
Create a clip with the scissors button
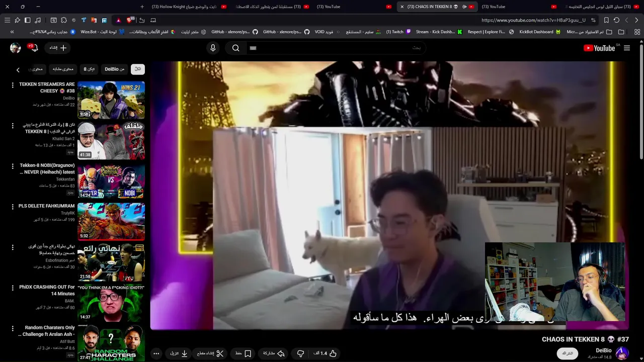[x=210, y=353]
